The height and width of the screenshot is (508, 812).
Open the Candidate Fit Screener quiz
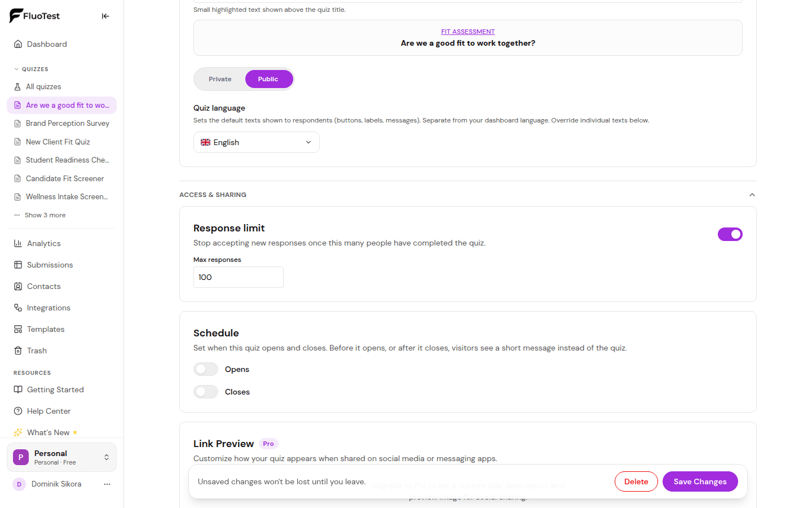[61, 178]
